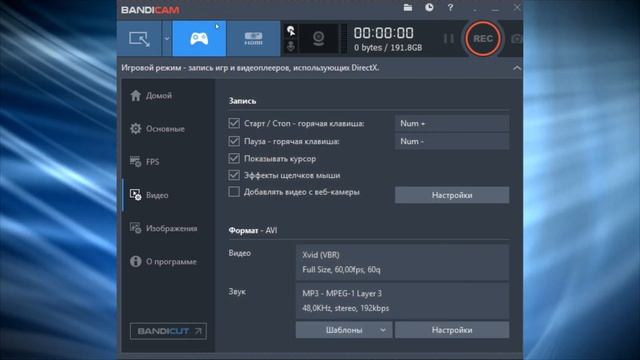Open the Основные settings tab
This screenshot has width=640, height=360.
[168, 129]
